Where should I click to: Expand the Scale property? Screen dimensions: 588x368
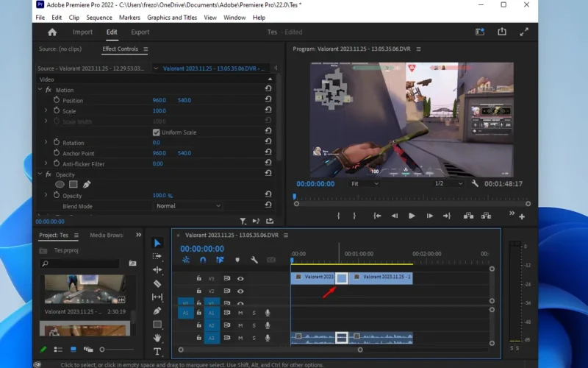[46, 110]
